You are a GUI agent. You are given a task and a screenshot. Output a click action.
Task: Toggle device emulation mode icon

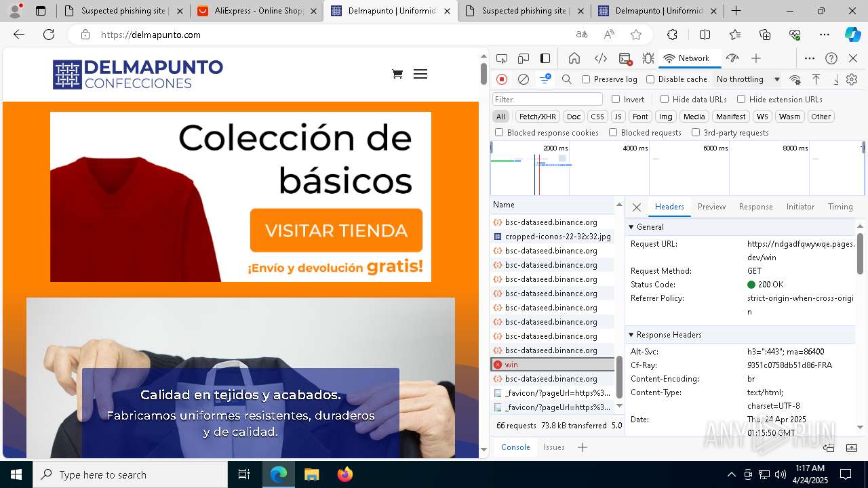pos(524,58)
